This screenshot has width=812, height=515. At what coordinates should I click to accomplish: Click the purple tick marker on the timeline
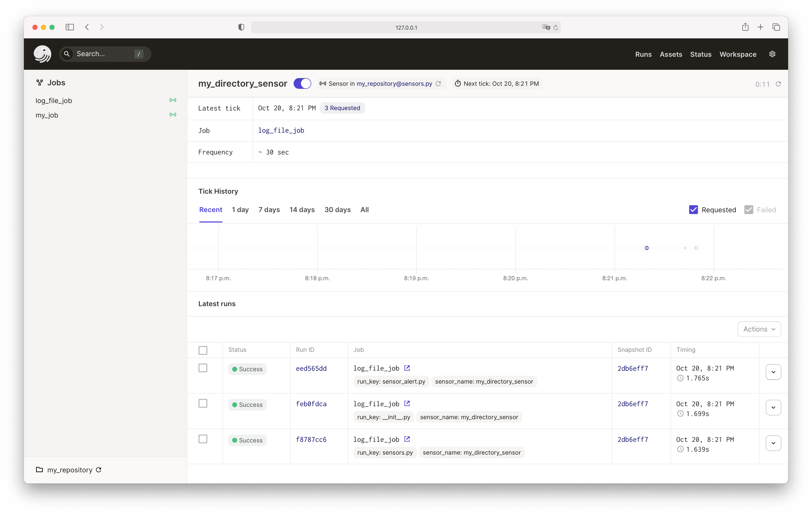pyautogui.click(x=647, y=248)
